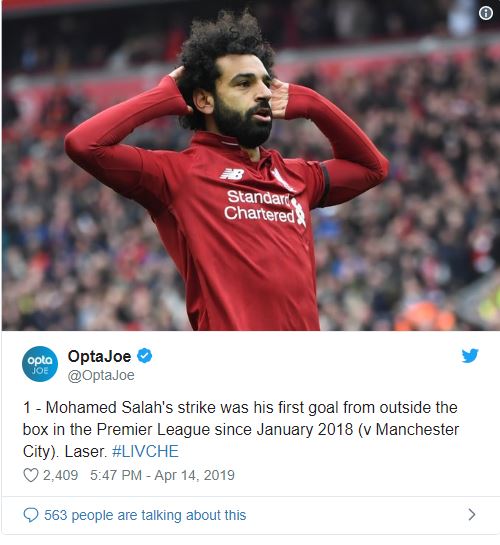500x545 pixels.
Task: Open the Twitter bird logo
Action: pyautogui.click(x=470, y=356)
